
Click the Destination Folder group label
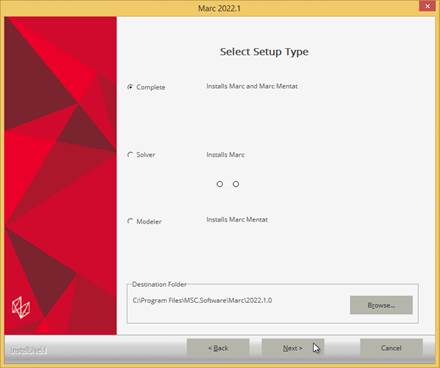click(159, 284)
